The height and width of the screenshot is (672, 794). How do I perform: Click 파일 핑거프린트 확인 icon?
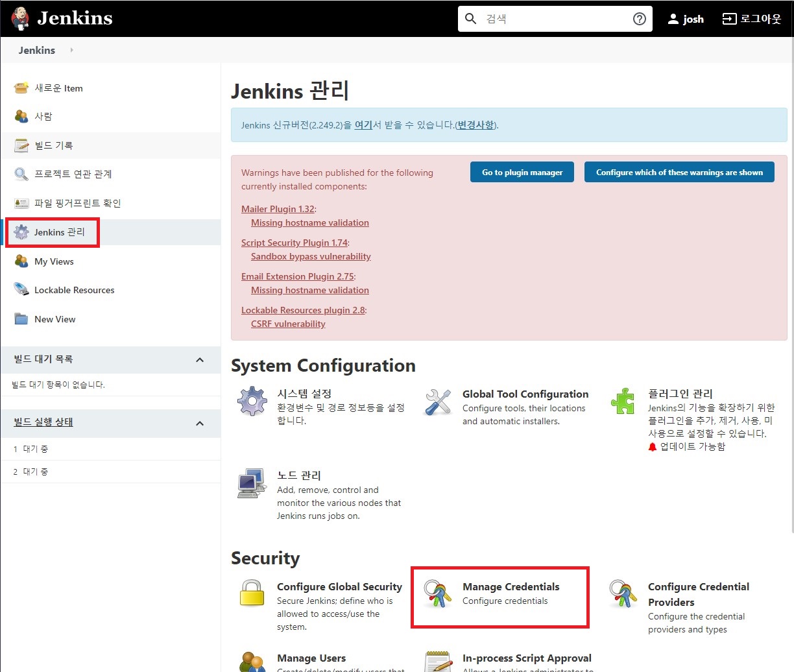pyautogui.click(x=21, y=203)
